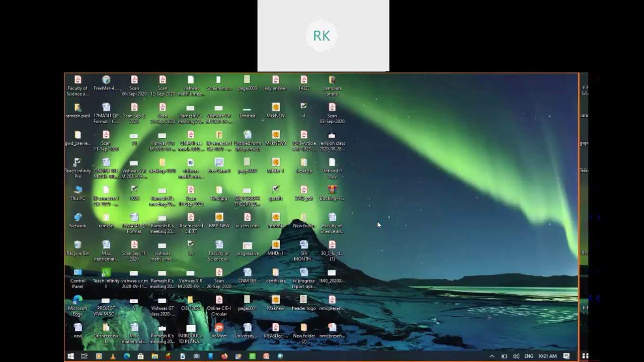This screenshot has height=362, width=644.
Task: Click the 'Untitled form (Responses)' spreadsheet icon
Action: click(x=248, y=141)
